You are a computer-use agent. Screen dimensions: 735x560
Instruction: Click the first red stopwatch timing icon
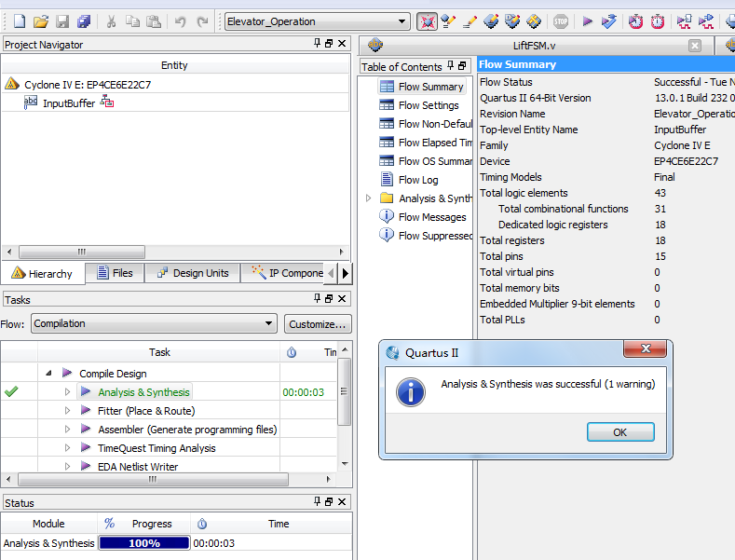[x=635, y=21]
